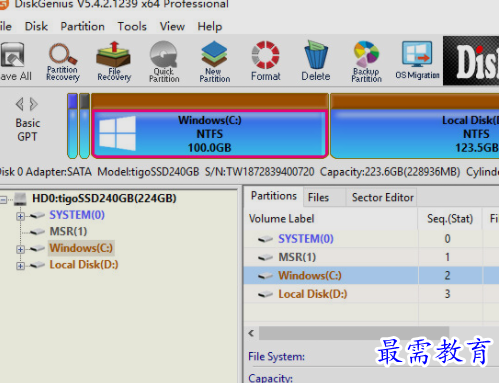Select the small gray MSR partition block
499x383 pixels.
pos(85,126)
